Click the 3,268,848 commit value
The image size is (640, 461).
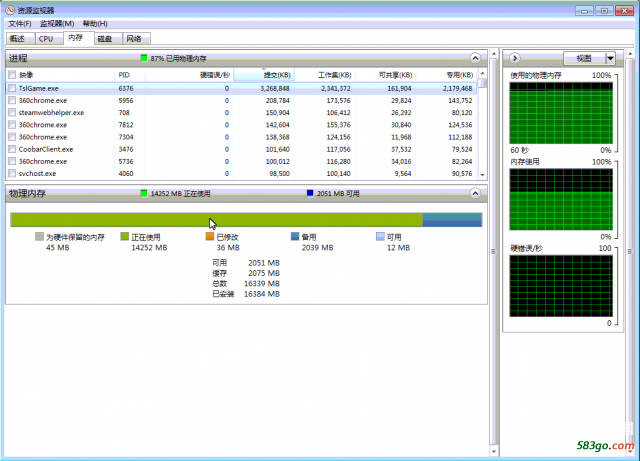pos(275,88)
